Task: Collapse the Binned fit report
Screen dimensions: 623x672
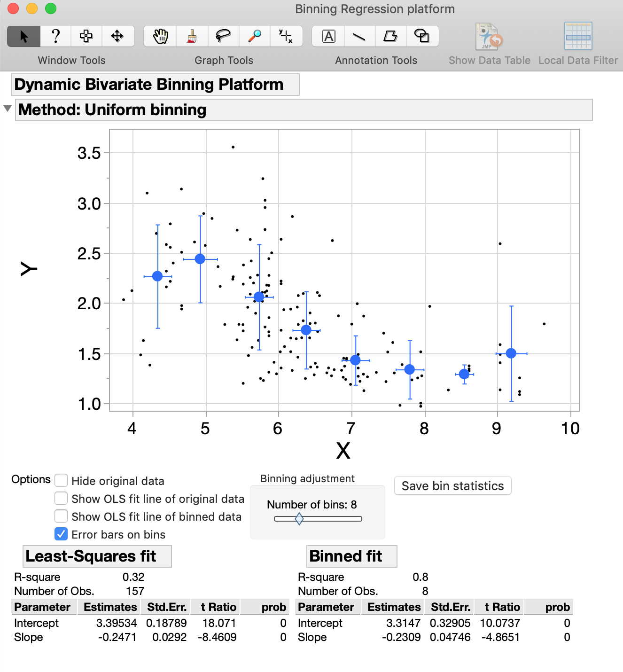Action: click(x=351, y=556)
